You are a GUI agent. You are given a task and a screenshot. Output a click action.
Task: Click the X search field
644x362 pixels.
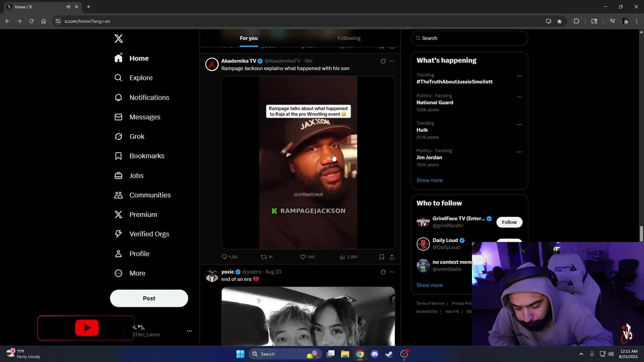[469, 38]
